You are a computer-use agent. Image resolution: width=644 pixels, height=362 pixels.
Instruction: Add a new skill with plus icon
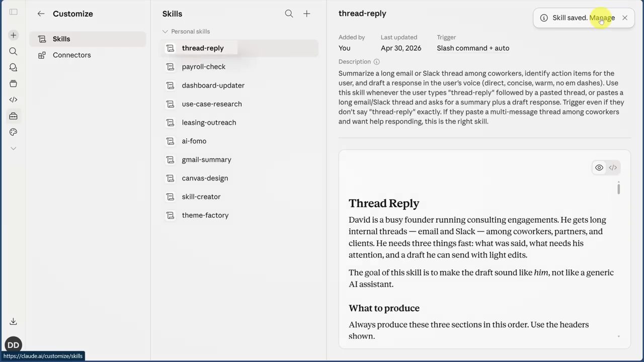307,14
